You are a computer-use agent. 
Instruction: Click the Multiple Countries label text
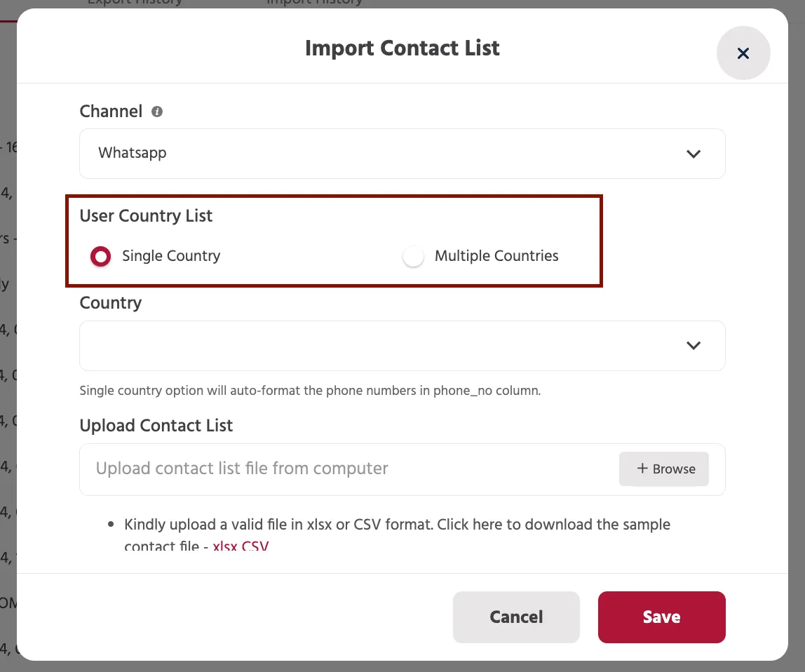click(x=496, y=256)
